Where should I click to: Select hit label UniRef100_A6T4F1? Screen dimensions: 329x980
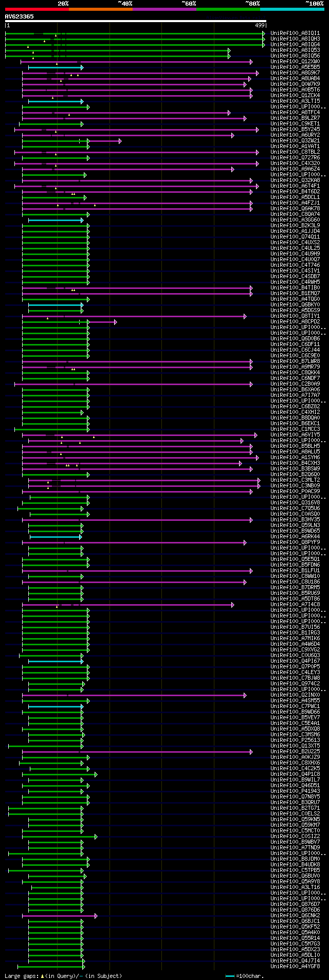pyautogui.click(x=295, y=186)
